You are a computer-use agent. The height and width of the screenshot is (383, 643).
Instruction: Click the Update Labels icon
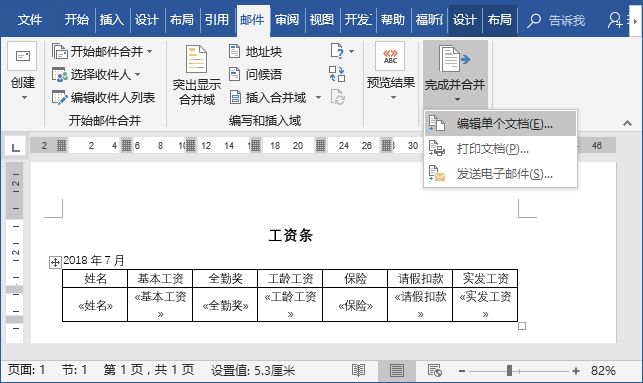[337, 98]
